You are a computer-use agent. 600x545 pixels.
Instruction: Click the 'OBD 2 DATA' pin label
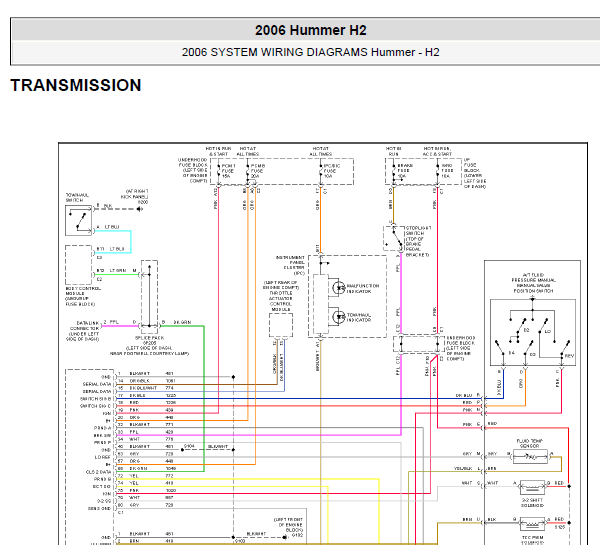click(98, 472)
